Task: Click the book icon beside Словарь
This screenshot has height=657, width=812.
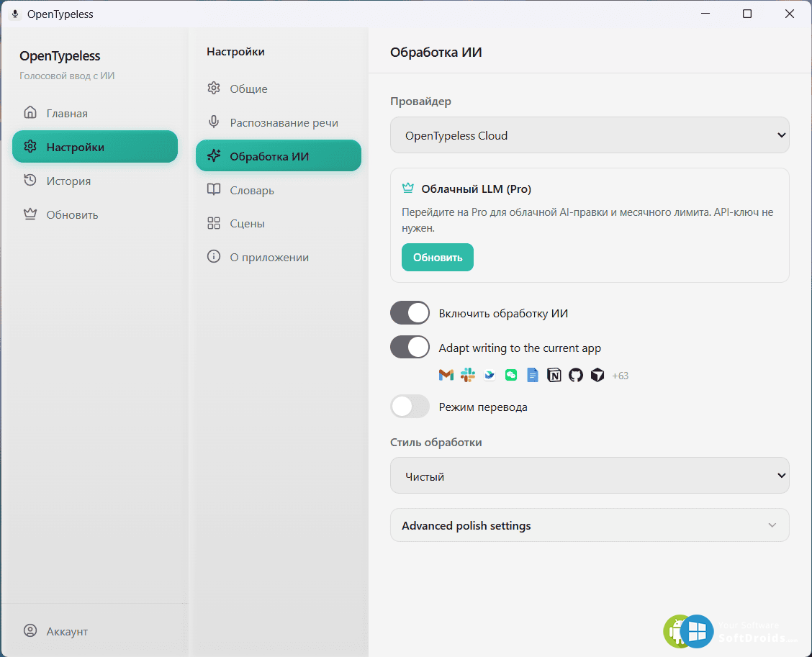Action: coord(213,189)
